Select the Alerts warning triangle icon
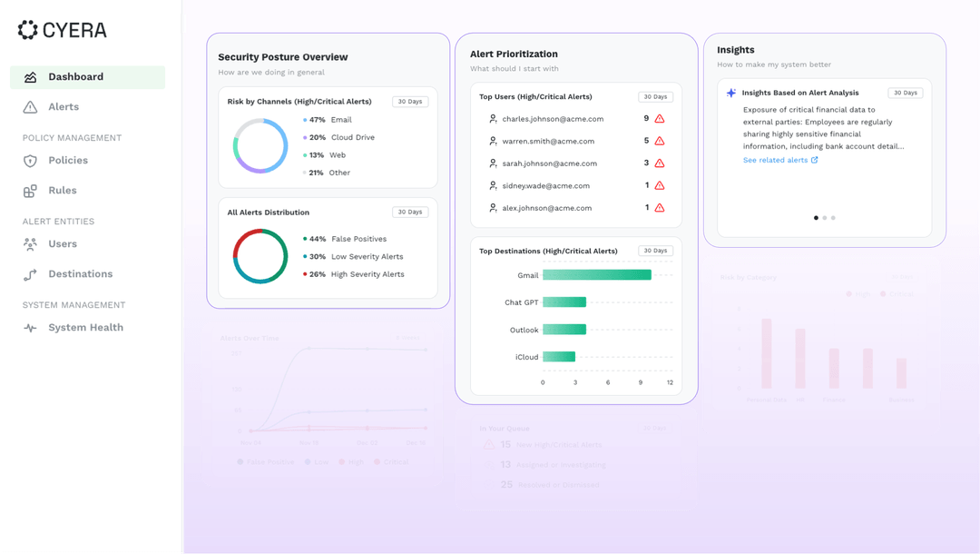Screen dimensions: 980x554 [28, 106]
